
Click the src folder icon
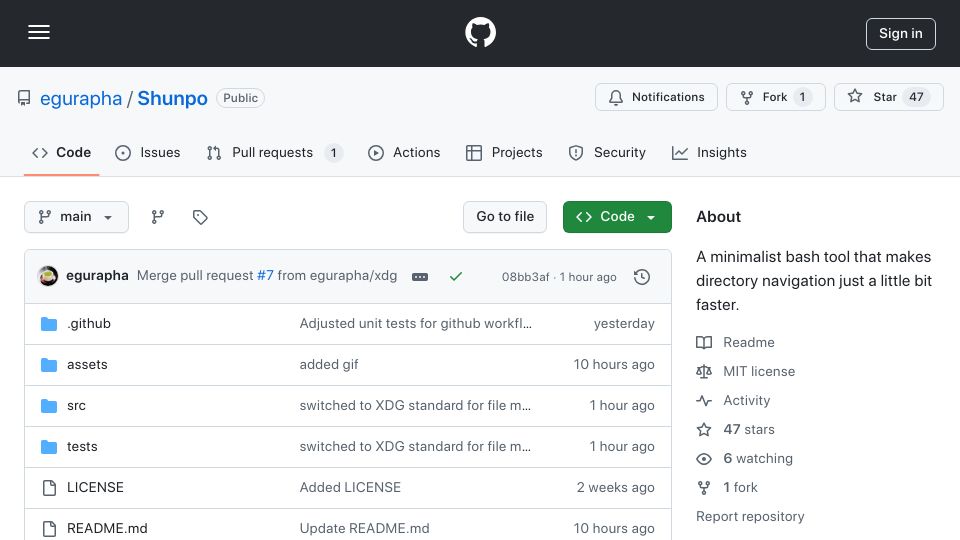(49, 406)
